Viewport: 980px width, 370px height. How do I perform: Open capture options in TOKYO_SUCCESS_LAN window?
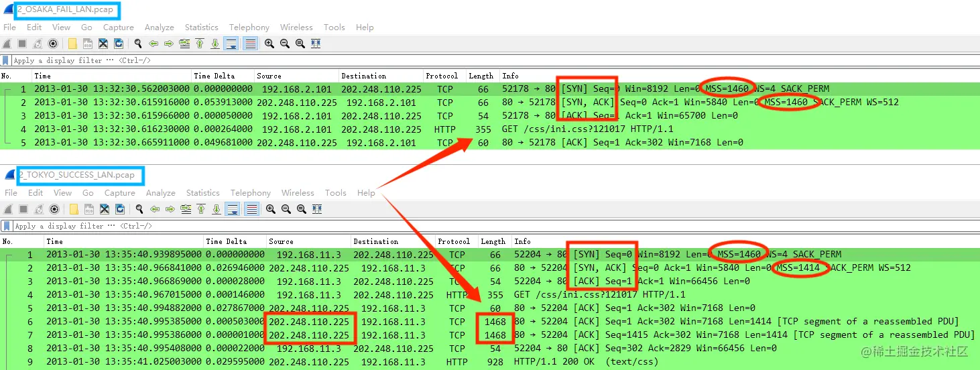click(x=54, y=209)
